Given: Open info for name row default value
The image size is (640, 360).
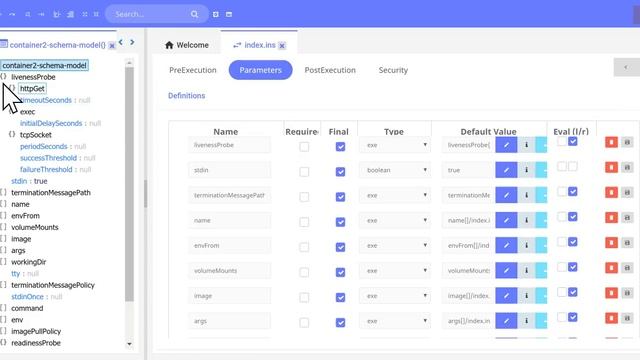Looking at the screenshot, I should pos(527,220).
